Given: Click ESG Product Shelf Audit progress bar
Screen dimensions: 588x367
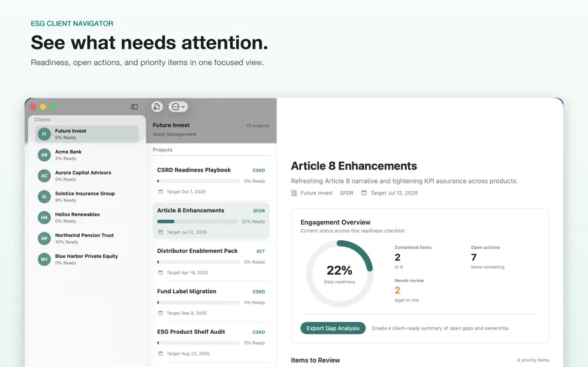Looking at the screenshot, I should [198, 343].
